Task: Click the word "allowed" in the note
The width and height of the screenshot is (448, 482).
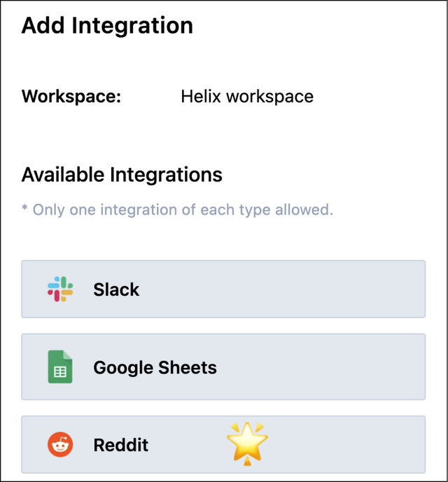Action: (305, 210)
